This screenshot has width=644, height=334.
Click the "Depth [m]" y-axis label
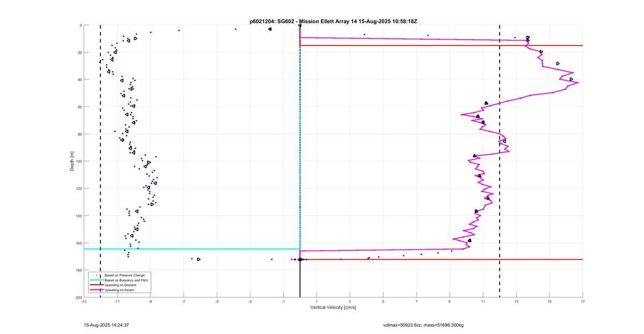tap(72, 161)
